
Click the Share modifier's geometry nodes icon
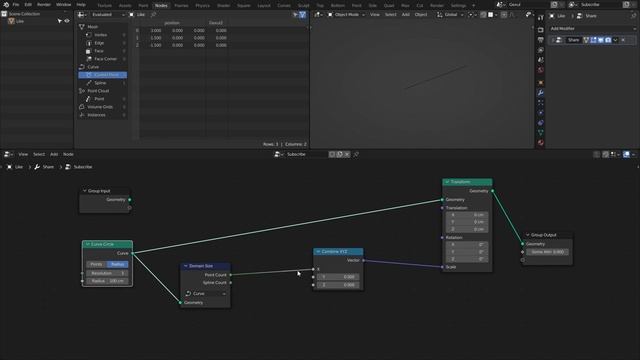(x=559, y=40)
